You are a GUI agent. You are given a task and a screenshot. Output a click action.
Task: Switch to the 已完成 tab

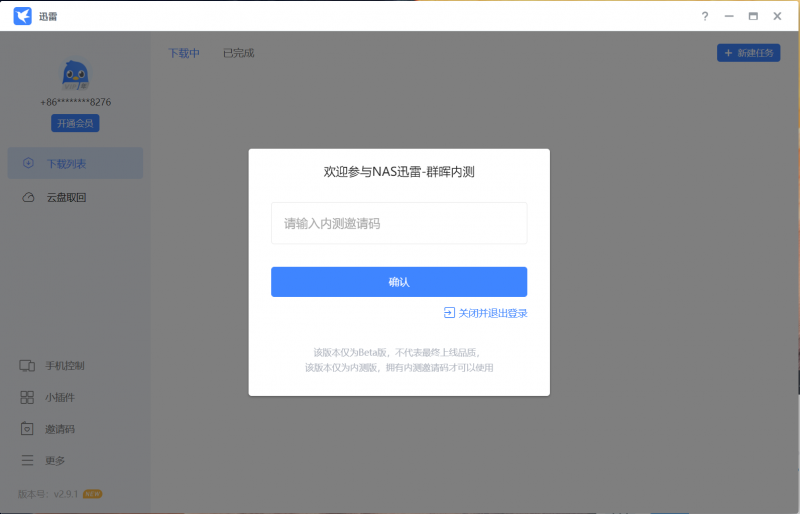click(238, 53)
